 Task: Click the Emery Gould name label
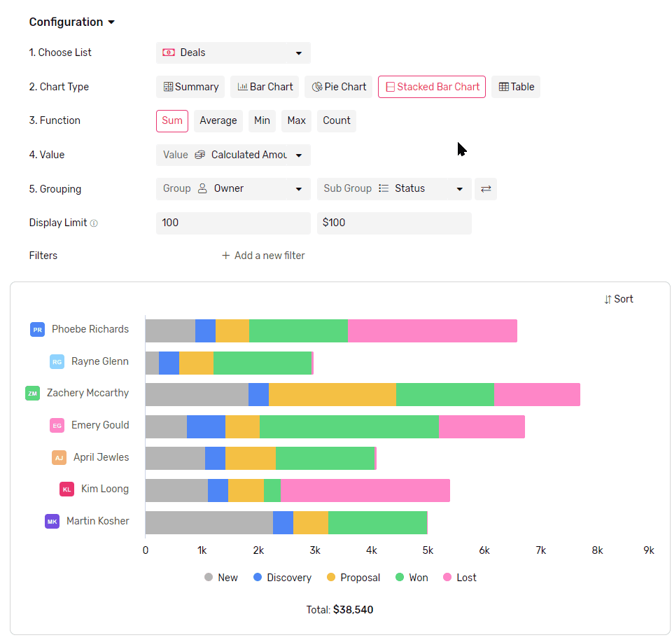click(x=100, y=425)
